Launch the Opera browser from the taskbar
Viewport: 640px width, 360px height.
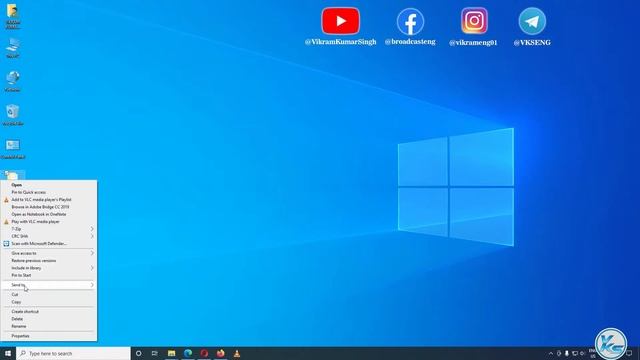coord(204,353)
